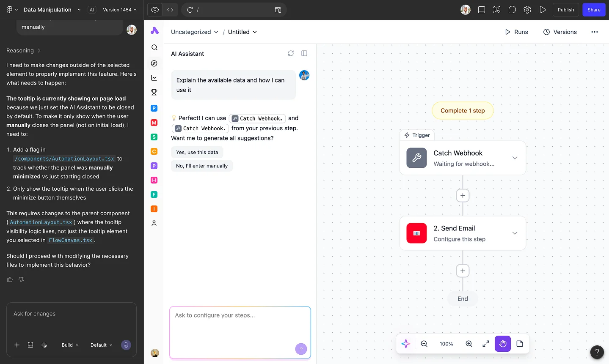Focus the Ask to configure steps input
The width and height of the screenshot is (609, 364).
(x=240, y=333)
